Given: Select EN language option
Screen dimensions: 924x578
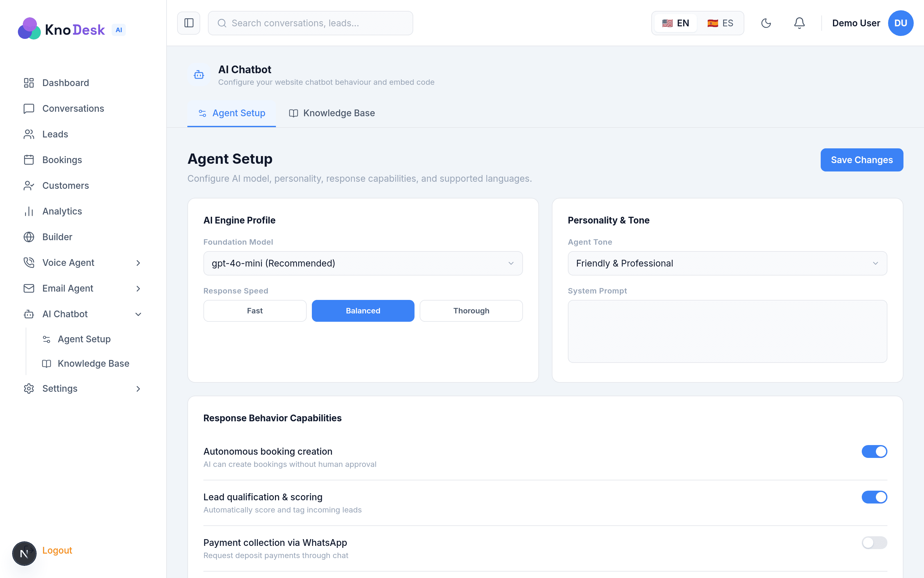Looking at the screenshot, I should point(675,23).
